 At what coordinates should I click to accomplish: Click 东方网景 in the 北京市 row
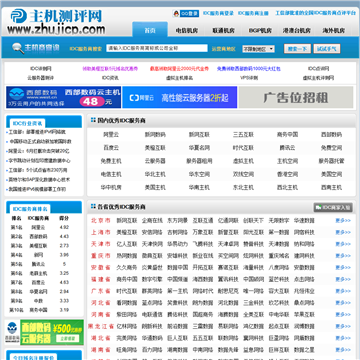click(177, 220)
